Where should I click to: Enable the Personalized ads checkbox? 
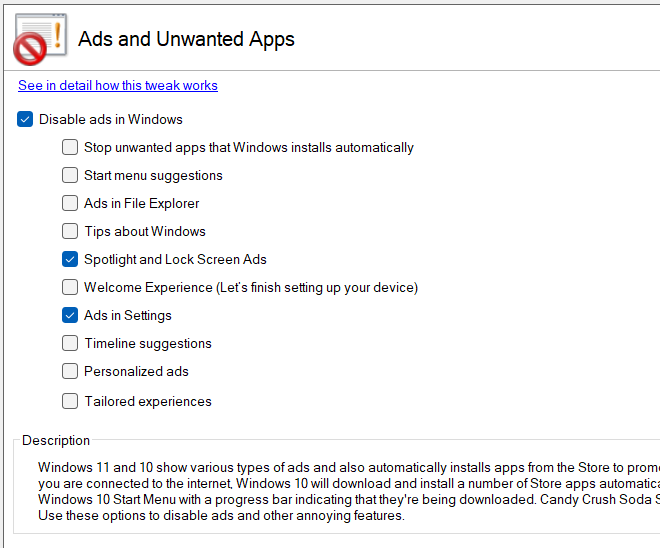coord(70,372)
